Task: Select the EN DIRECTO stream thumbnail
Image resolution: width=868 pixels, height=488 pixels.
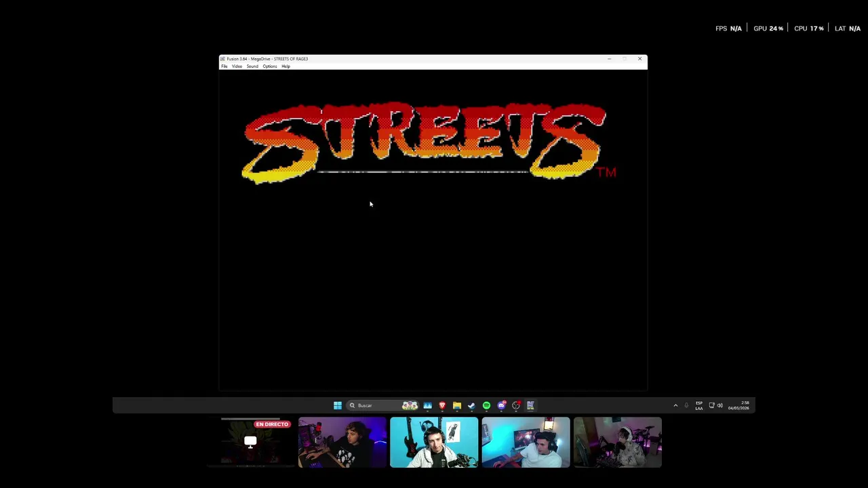Action: (x=250, y=443)
